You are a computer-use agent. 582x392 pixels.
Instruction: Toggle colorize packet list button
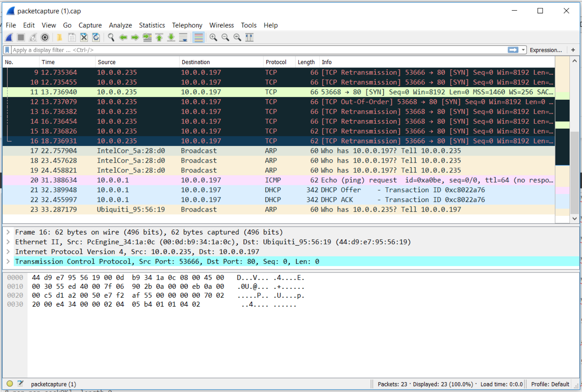[x=198, y=37]
